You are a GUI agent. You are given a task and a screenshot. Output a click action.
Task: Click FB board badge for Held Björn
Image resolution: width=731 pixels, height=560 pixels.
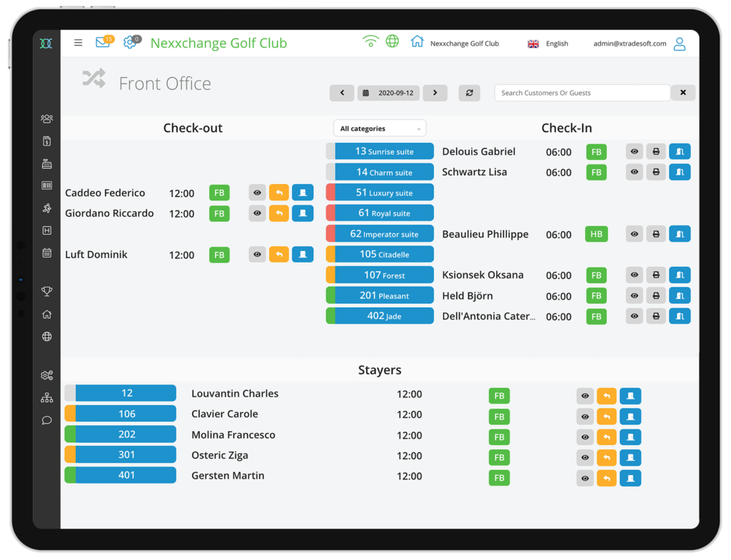[x=596, y=296]
